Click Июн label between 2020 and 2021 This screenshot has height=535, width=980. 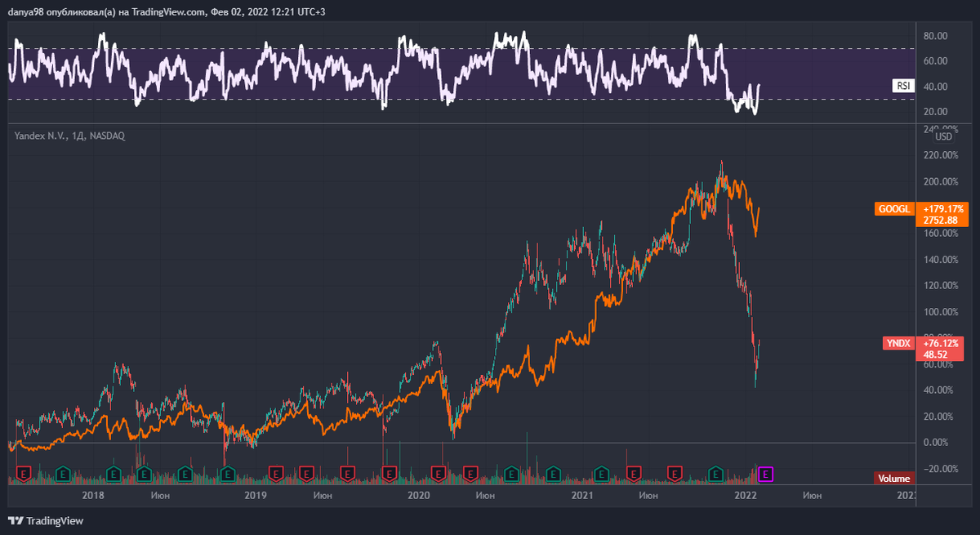(485, 496)
